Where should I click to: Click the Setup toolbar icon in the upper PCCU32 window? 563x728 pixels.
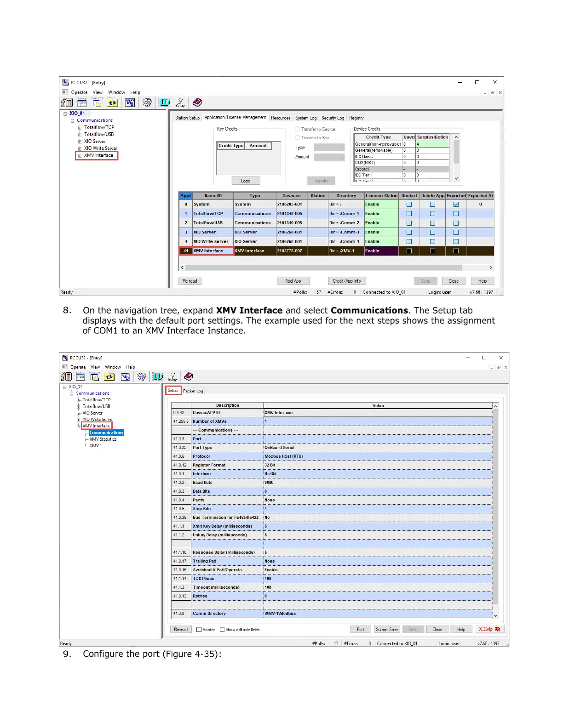tap(180, 102)
